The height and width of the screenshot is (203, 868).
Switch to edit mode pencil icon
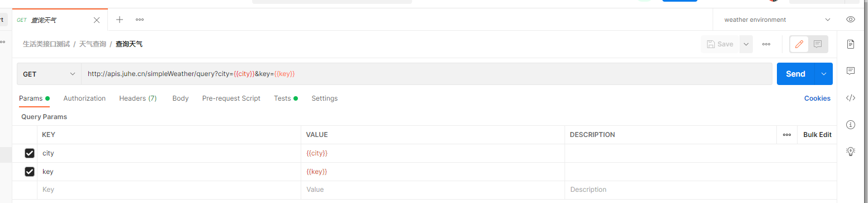pos(799,44)
